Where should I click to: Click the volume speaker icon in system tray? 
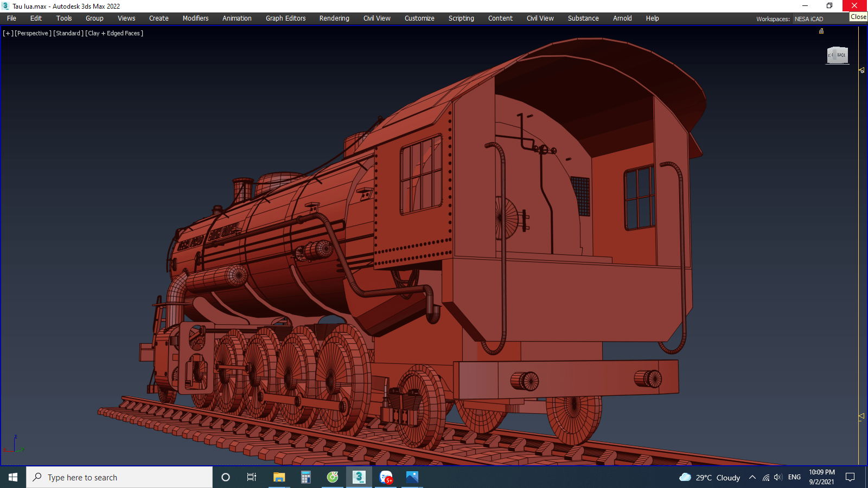[778, 477]
